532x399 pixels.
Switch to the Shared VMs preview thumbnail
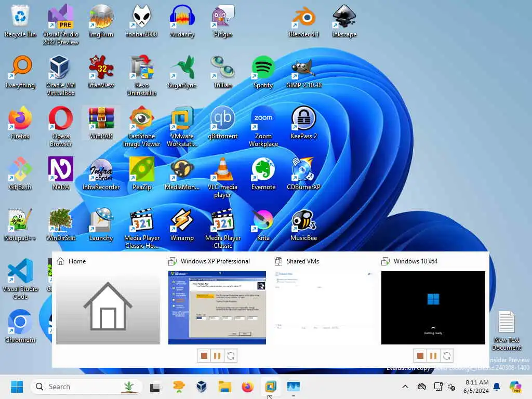pos(324,308)
